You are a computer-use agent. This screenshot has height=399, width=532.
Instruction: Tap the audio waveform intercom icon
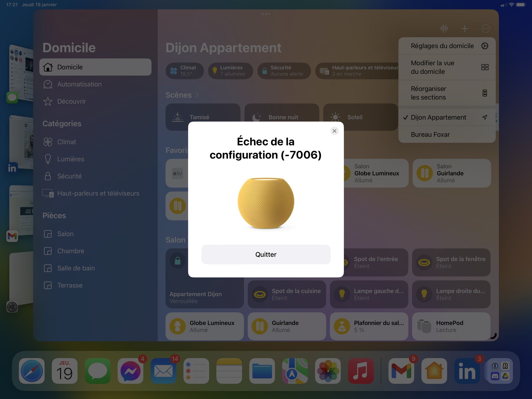tap(444, 29)
